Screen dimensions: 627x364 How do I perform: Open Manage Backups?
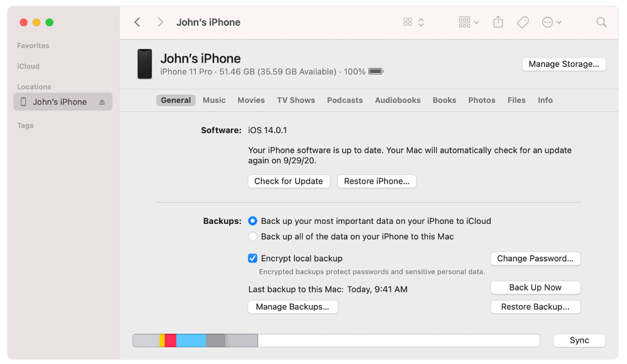click(x=292, y=307)
